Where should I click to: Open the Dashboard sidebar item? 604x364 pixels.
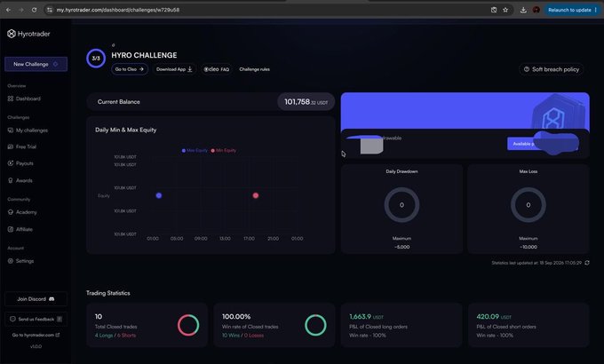click(x=24, y=99)
